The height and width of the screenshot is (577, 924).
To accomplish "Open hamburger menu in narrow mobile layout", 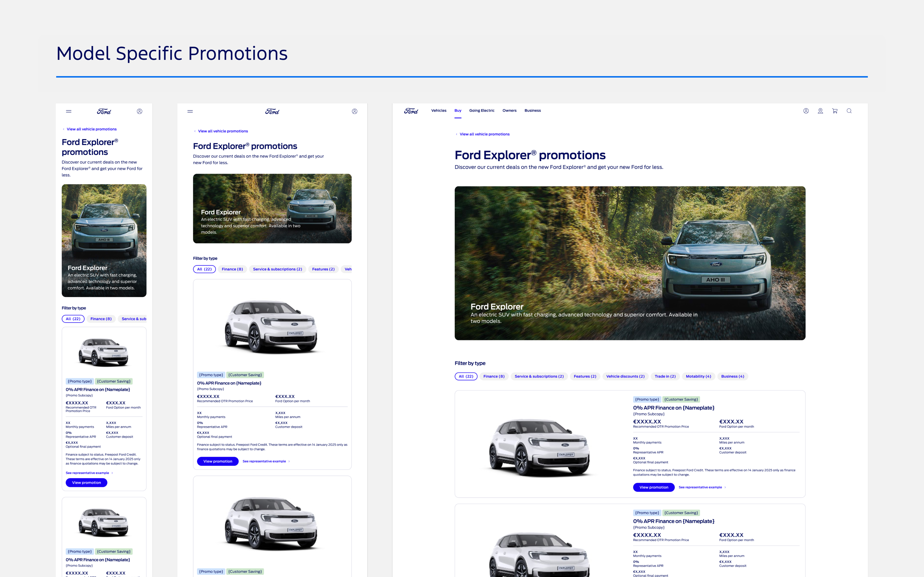I will coord(69,111).
